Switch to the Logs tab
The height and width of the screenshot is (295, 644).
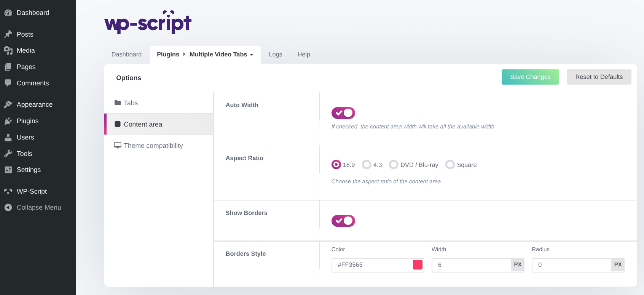pyautogui.click(x=275, y=55)
